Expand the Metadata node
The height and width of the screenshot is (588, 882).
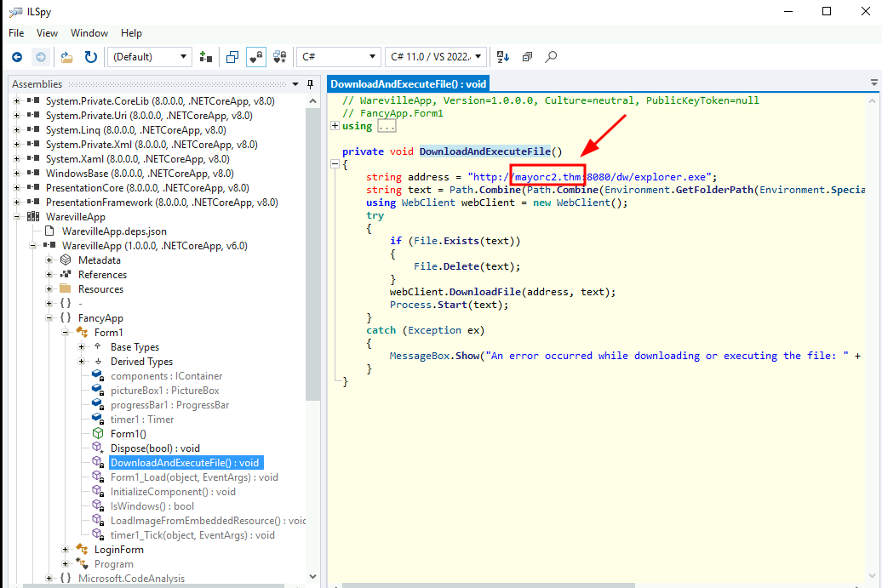coord(49,260)
